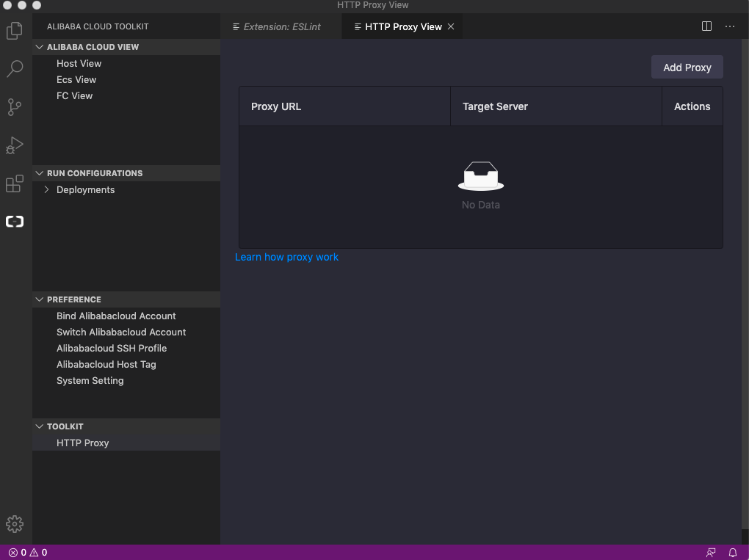Collapse the Alibaba Cloud View section
This screenshot has width=749, height=560.
[x=41, y=47]
